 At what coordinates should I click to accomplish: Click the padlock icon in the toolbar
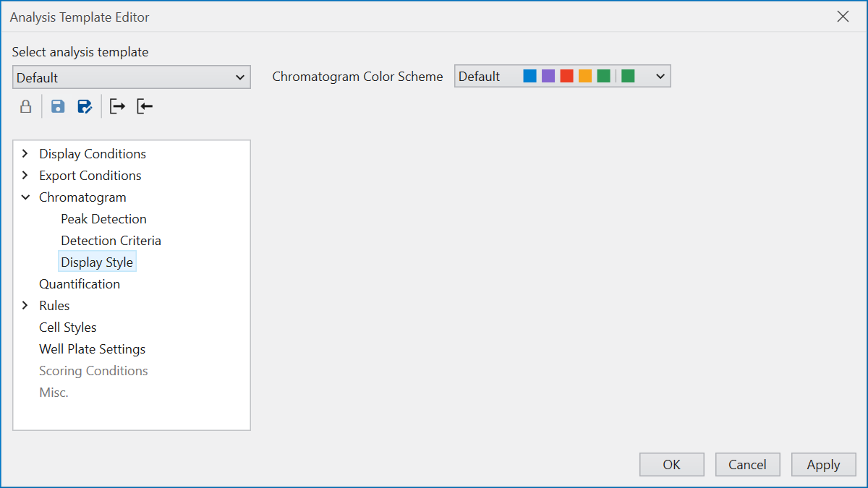pos(25,106)
